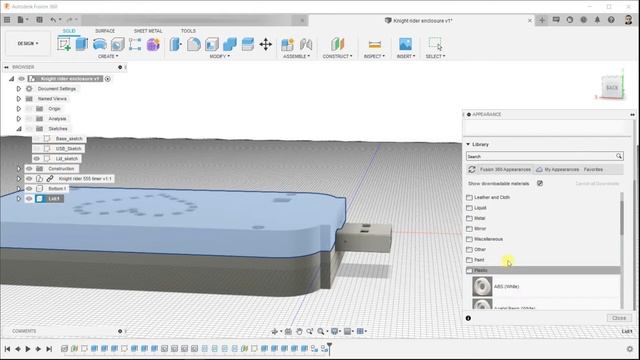Toggle visibility of Knight rider 555 timer
The height and width of the screenshot is (360, 640).
pos(29,178)
